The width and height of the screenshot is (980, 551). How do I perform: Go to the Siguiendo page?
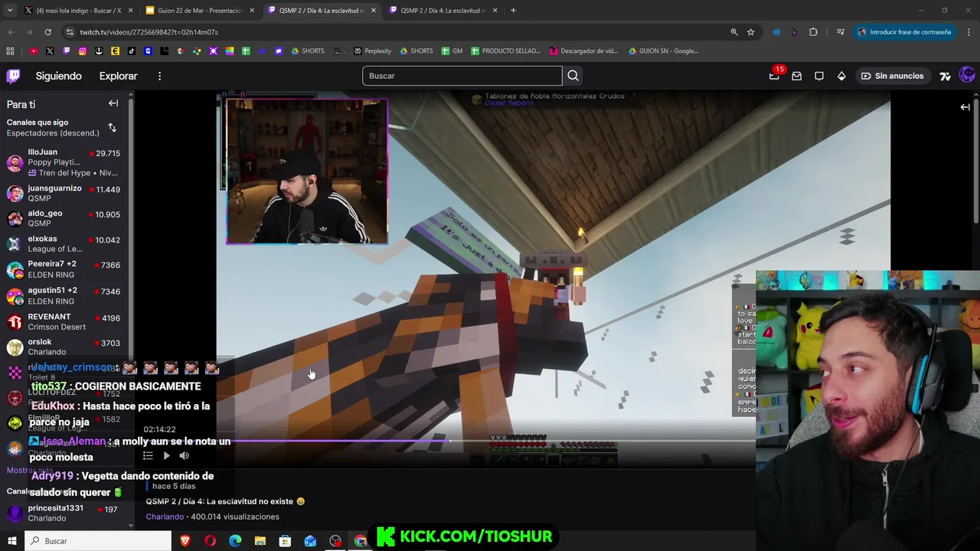(x=58, y=76)
